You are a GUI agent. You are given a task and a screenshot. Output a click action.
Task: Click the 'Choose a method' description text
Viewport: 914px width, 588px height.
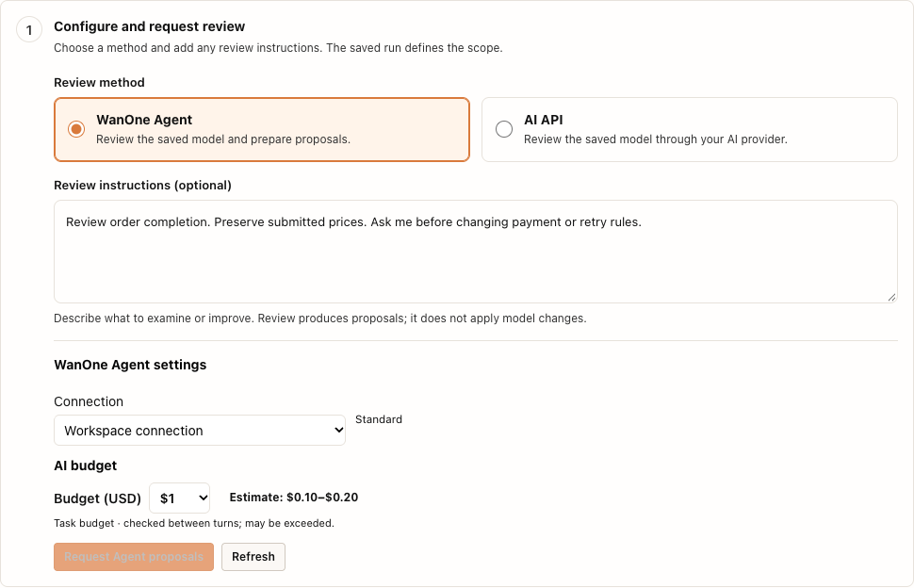(x=278, y=48)
